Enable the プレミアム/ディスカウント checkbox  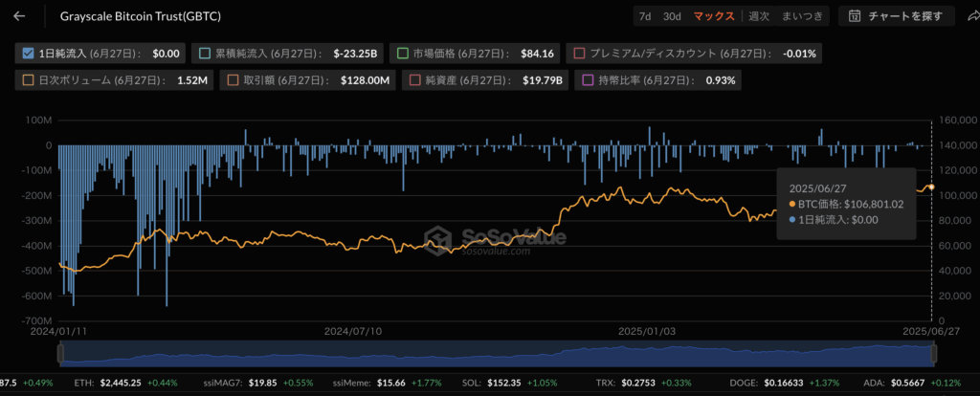coord(579,54)
